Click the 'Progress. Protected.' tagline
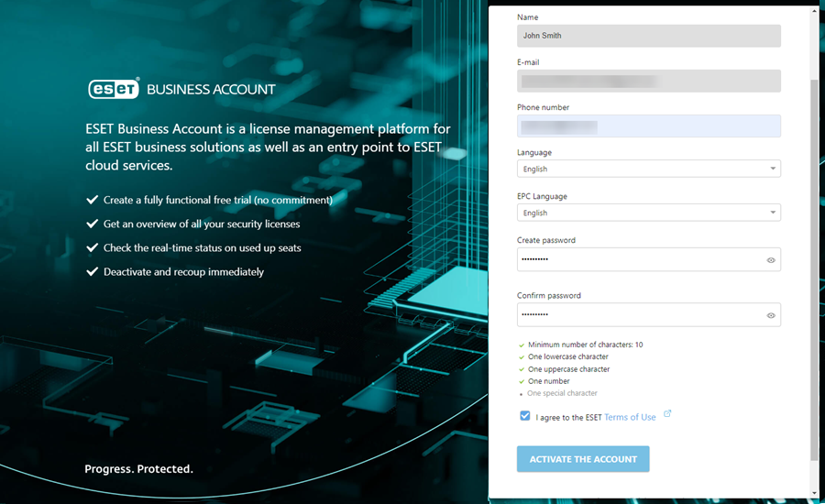Viewport: 825px width, 504px height. tap(139, 469)
